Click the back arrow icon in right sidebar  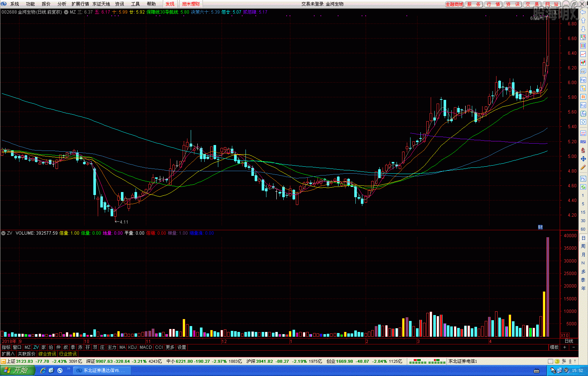(x=583, y=12)
